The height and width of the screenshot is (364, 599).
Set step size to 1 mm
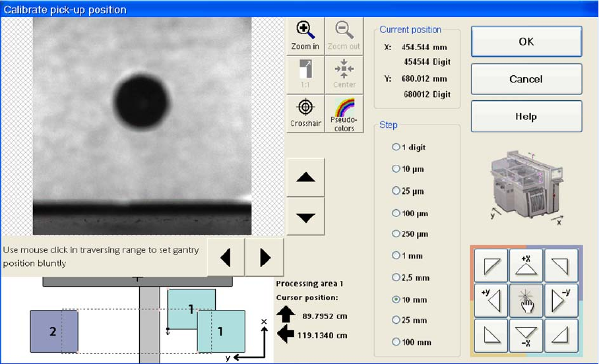coord(396,255)
